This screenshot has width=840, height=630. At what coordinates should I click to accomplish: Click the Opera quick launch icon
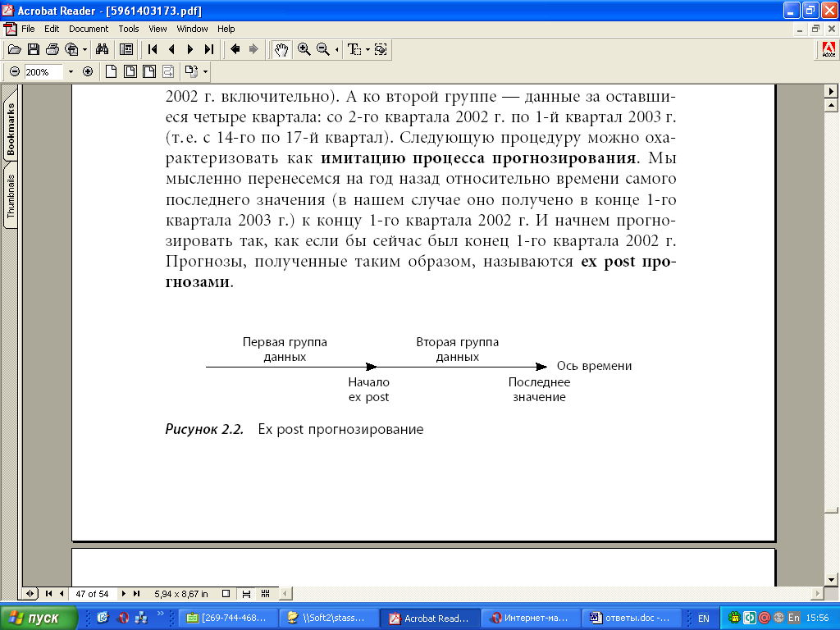click(123, 618)
